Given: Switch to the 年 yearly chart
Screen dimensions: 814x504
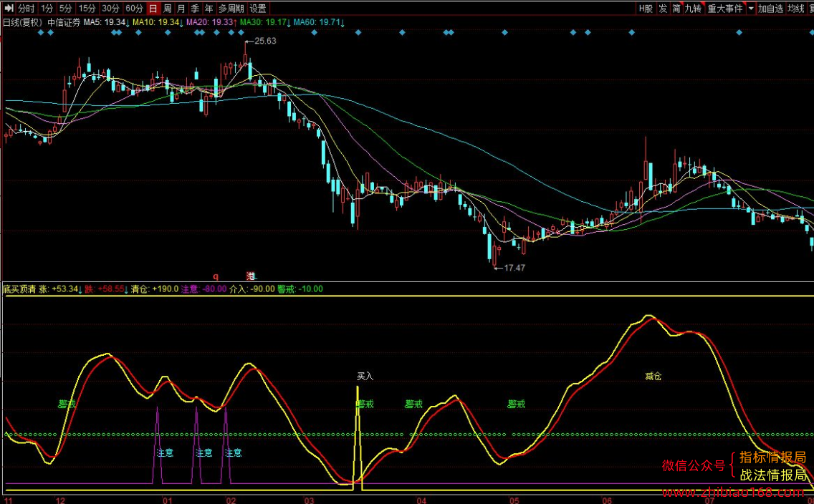Looking at the screenshot, I should (209, 9).
